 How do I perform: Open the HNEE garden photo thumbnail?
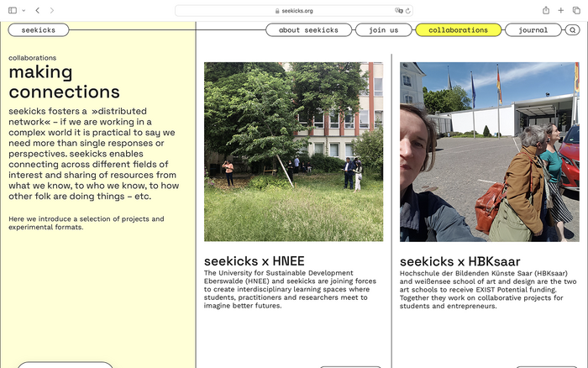click(x=294, y=151)
